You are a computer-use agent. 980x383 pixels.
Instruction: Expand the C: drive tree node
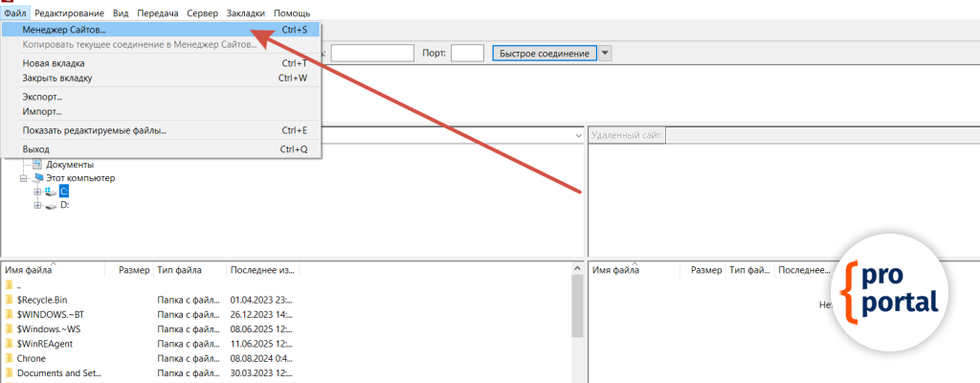(x=37, y=191)
